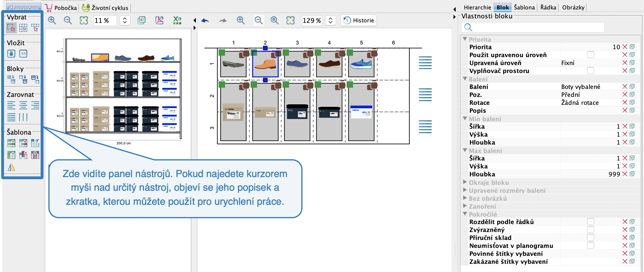Edit the Max balení Hloubka value 999
Viewport: 644px width, 272px height.
pyautogui.click(x=590, y=174)
